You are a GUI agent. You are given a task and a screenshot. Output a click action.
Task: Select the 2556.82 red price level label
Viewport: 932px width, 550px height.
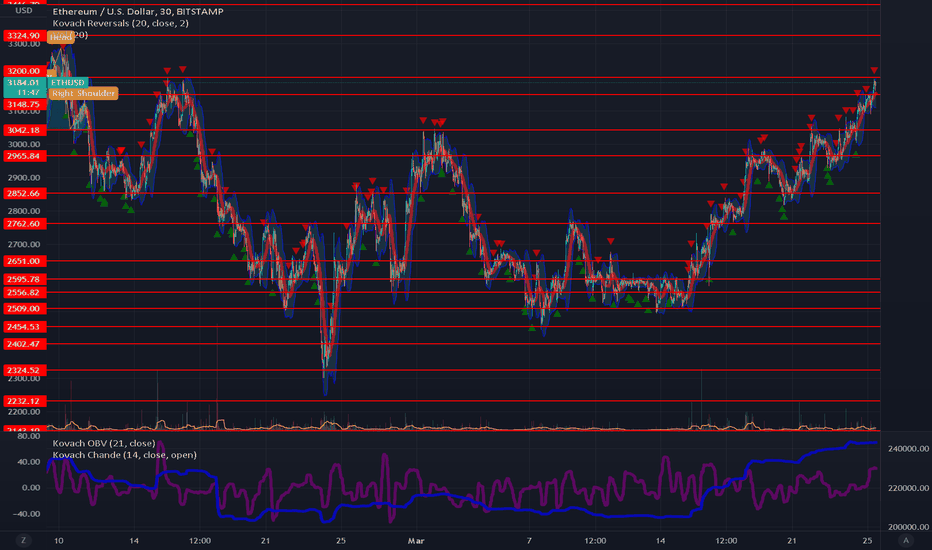coord(24,293)
